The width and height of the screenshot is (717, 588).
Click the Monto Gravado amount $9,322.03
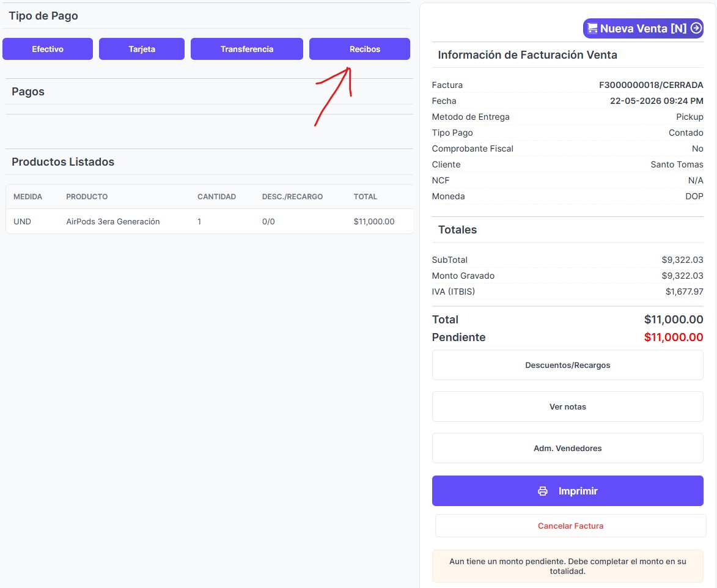(682, 276)
